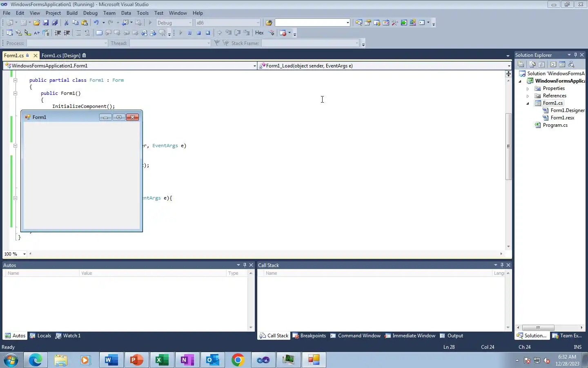The height and width of the screenshot is (368, 588).
Task: Open the Toolbox toolbar icon
Action: [394, 22]
